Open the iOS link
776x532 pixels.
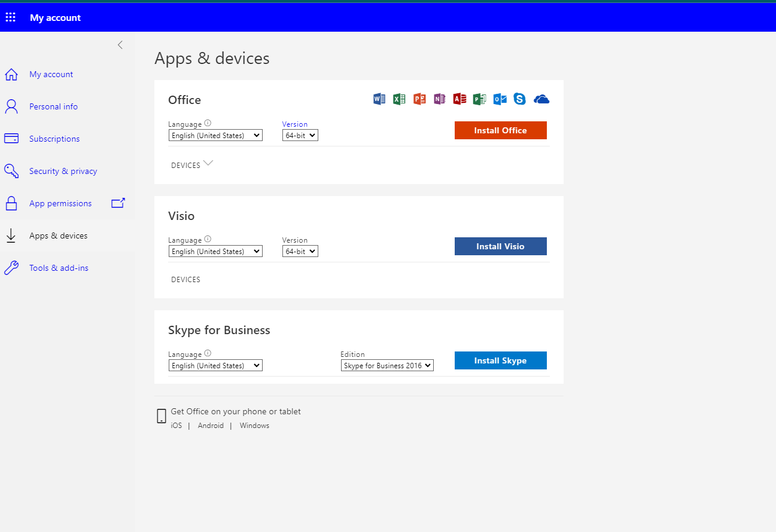176,426
